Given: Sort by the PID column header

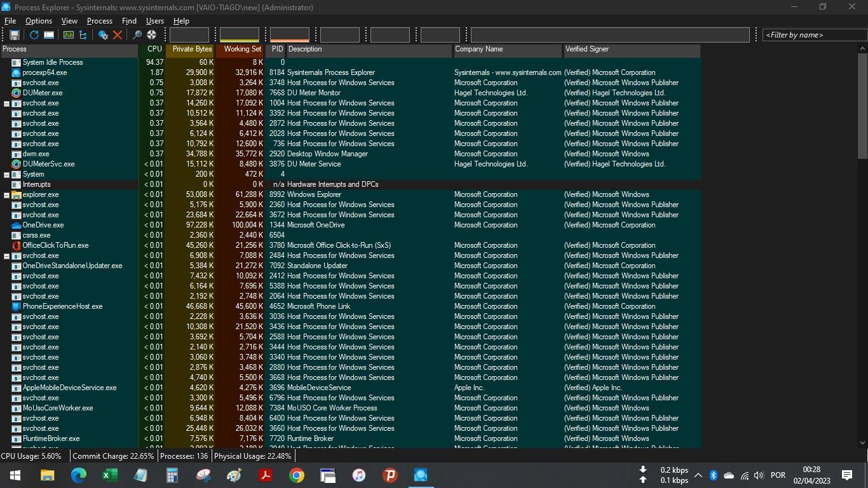Looking at the screenshot, I should [276, 50].
